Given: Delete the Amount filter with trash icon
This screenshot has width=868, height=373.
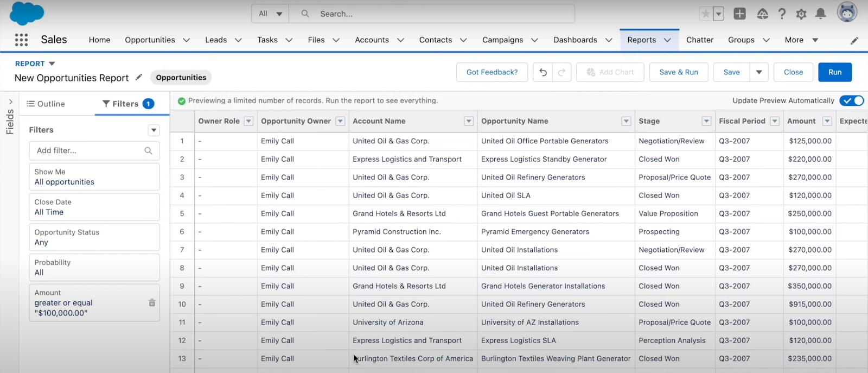Looking at the screenshot, I should (152, 303).
